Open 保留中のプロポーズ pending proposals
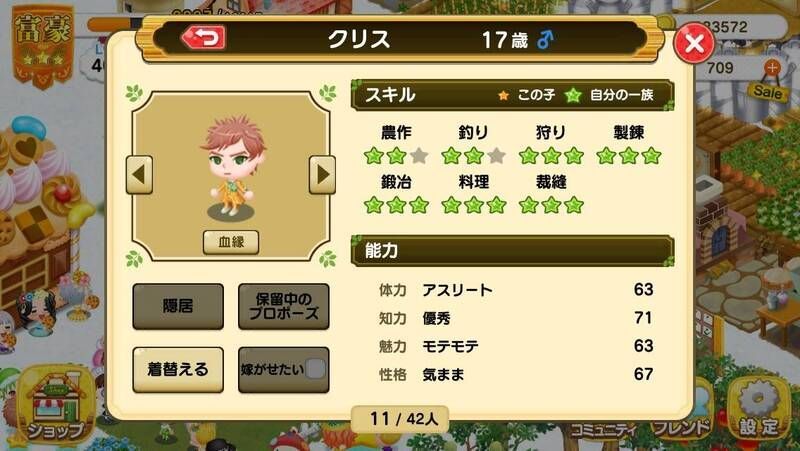This screenshot has width=800, height=451. coord(284,306)
